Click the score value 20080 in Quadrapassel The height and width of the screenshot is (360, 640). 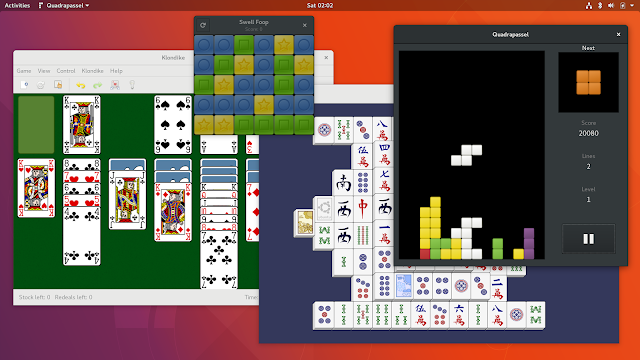(x=588, y=133)
